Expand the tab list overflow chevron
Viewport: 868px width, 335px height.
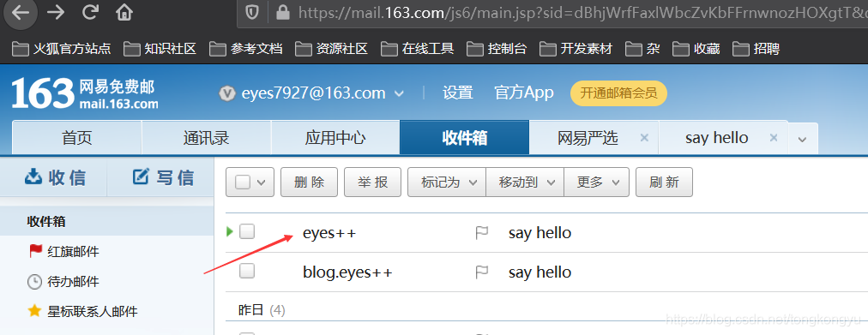coord(803,140)
